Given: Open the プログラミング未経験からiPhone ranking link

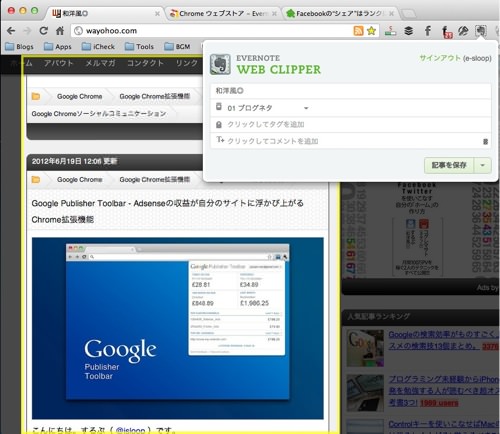Looking at the screenshot, I should [443, 391].
